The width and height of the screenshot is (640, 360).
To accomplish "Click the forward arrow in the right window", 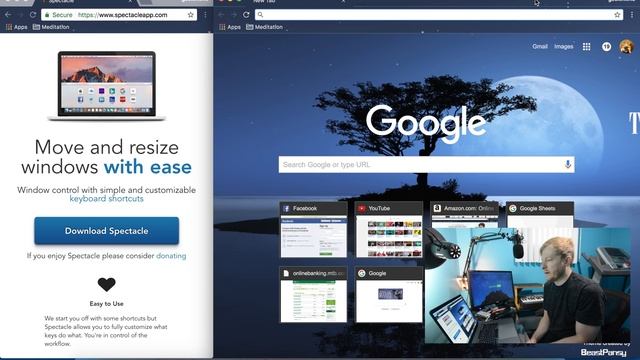I will [233, 15].
